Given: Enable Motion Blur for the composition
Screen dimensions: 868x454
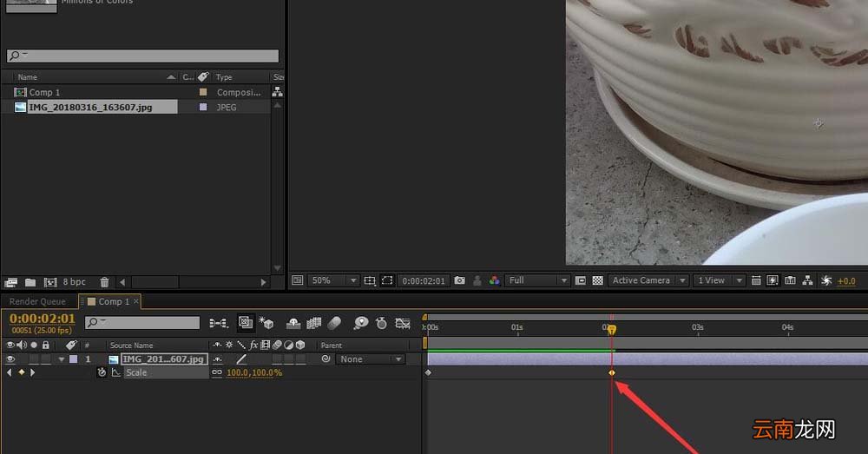Looking at the screenshot, I should click(334, 323).
